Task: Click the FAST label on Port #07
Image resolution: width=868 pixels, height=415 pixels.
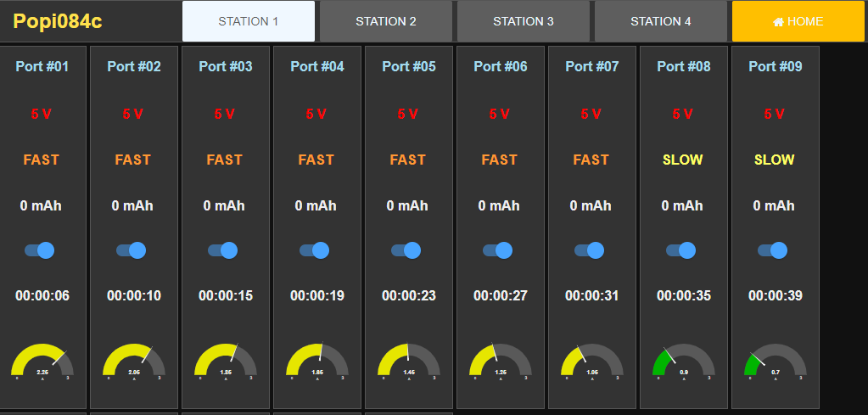Action: pyautogui.click(x=591, y=160)
